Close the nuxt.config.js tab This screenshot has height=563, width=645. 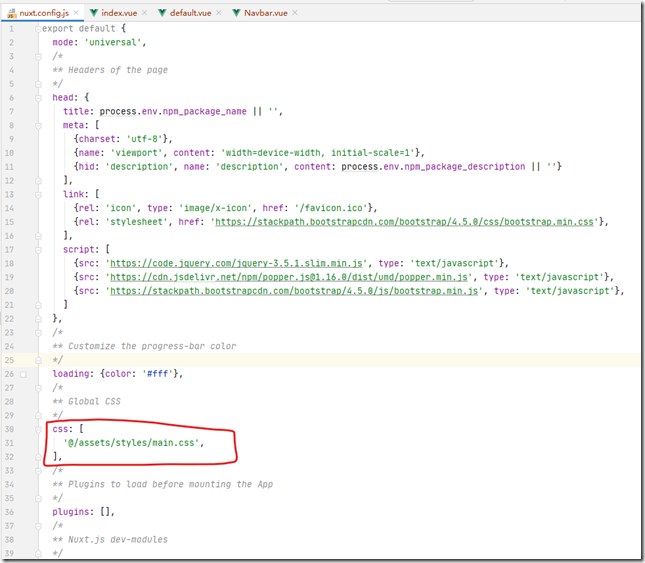76,13
